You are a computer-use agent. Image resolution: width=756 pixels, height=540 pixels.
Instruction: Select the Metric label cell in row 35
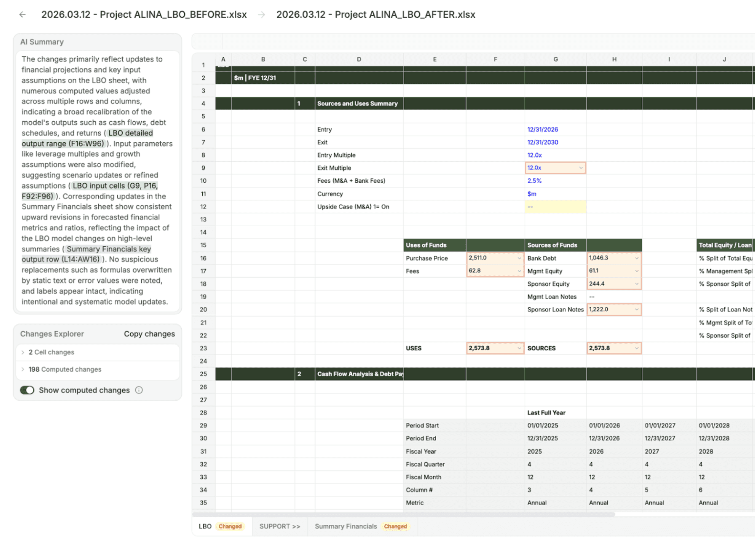tap(434, 503)
